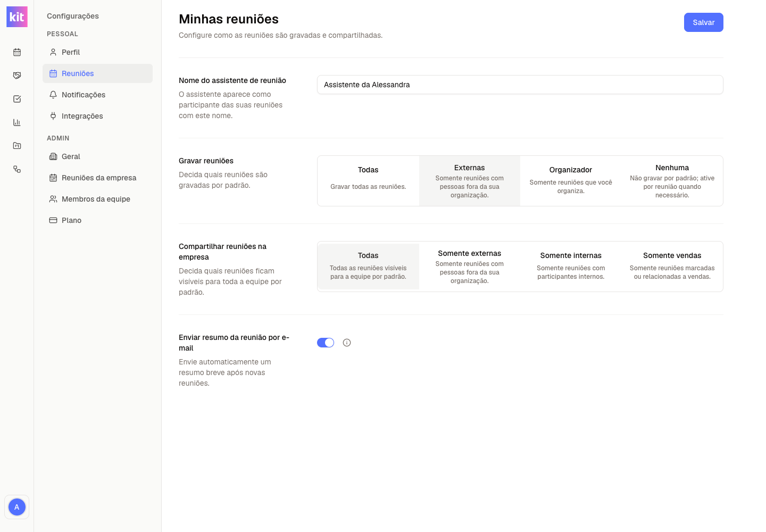Click the building icon next to Geral
The width and height of the screenshot is (766, 532).
tap(53, 156)
